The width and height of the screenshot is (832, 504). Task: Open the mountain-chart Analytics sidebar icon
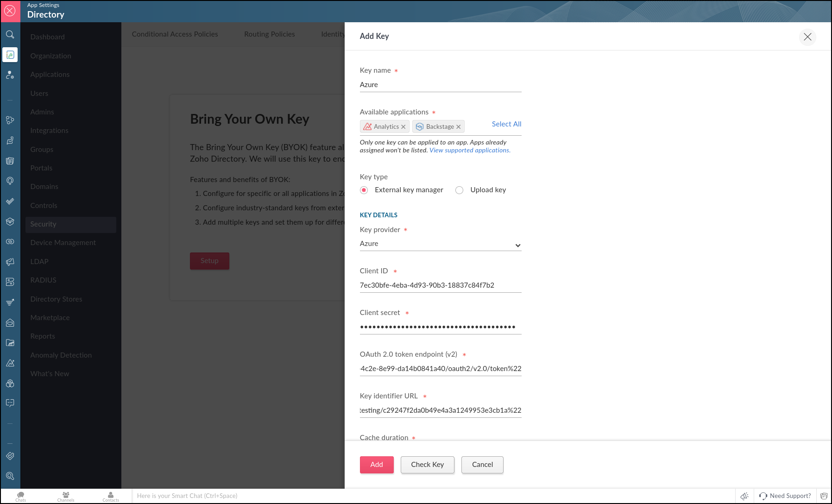click(x=10, y=363)
